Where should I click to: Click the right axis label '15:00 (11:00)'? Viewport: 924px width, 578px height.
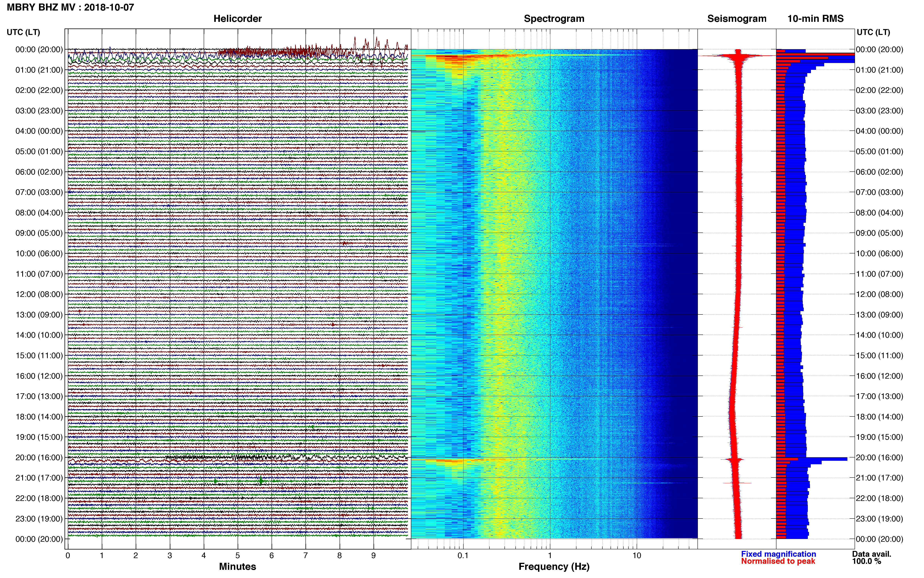[879, 355]
